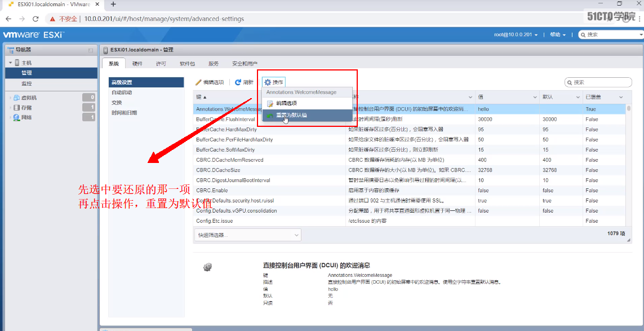Choose 编辑选项 in actions menu
Viewport: 644px width, 331px height.
[307, 103]
